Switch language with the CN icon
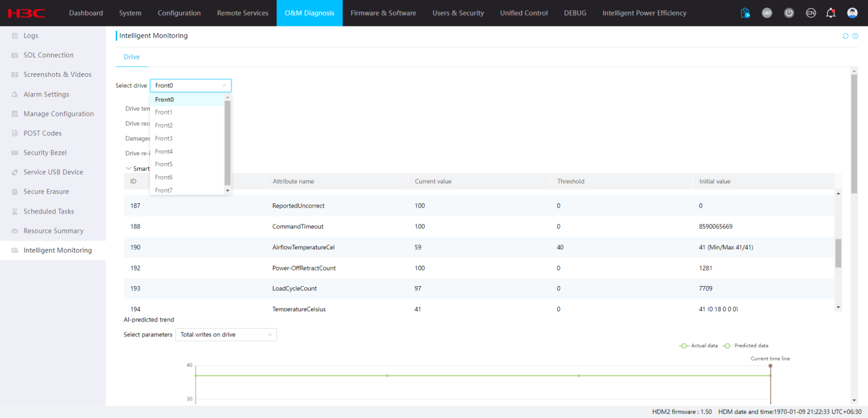 click(810, 13)
